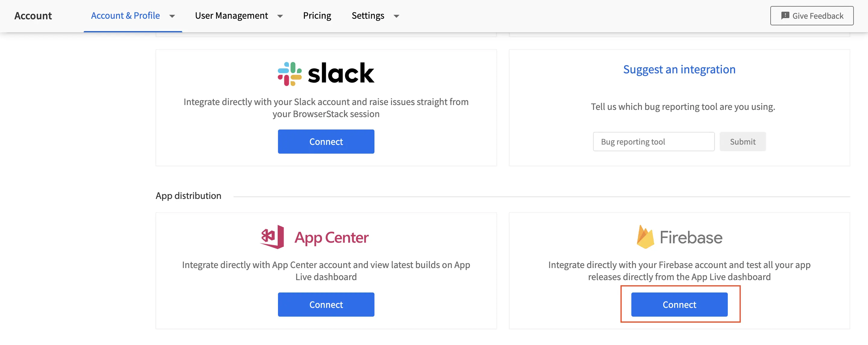Viewport: 868px width, 345px height.
Task: Expand the Account & Profile dropdown arrow
Action: [172, 16]
